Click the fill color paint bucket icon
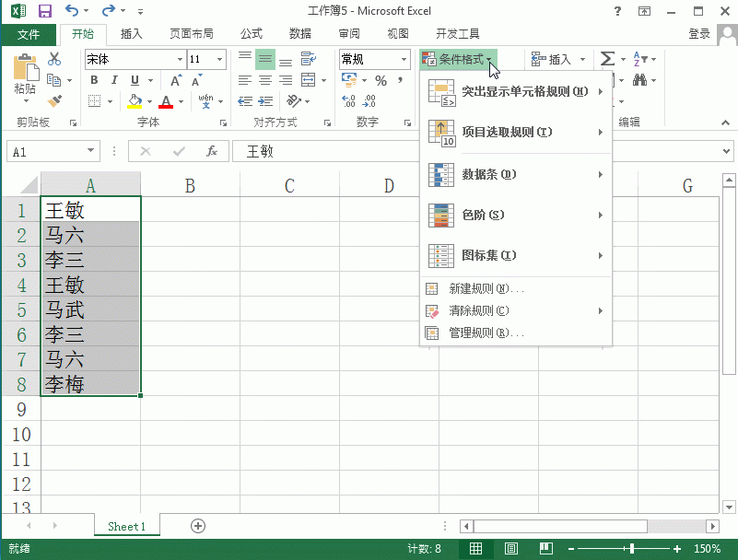 [x=134, y=99]
